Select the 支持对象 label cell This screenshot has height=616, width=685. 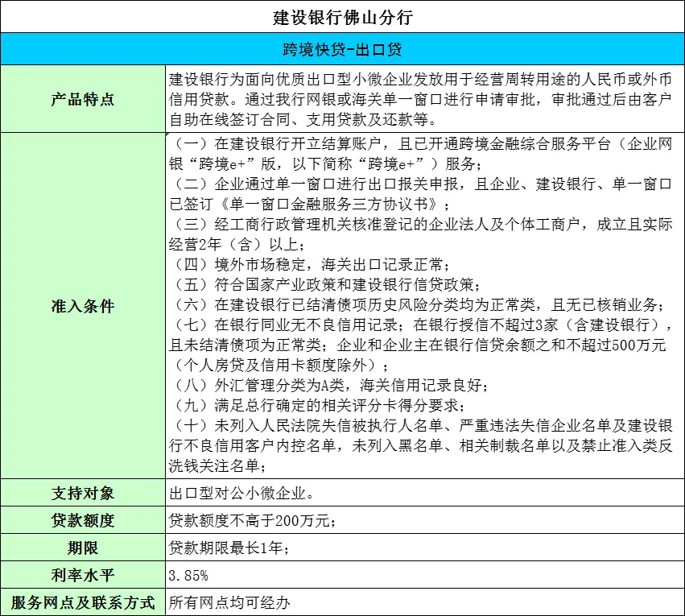(x=83, y=493)
